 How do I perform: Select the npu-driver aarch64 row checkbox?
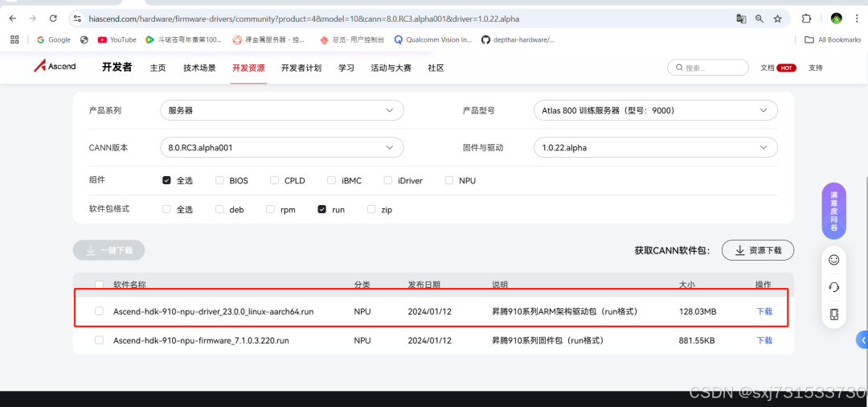tap(100, 311)
